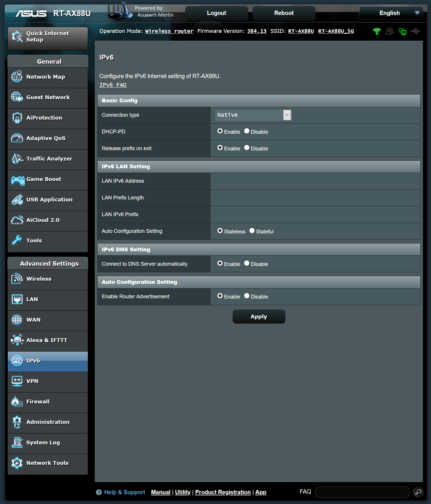Click the WAN globe icon
This screenshot has width=431, height=504.
[17, 320]
